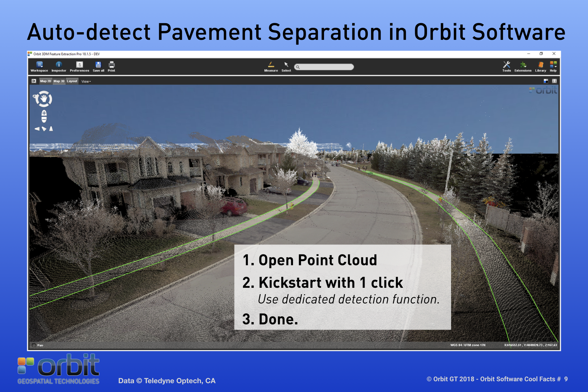This screenshot has width=588, height=392.
Task: Open the Tools wrench icon
Action: (x=506, y=66)
